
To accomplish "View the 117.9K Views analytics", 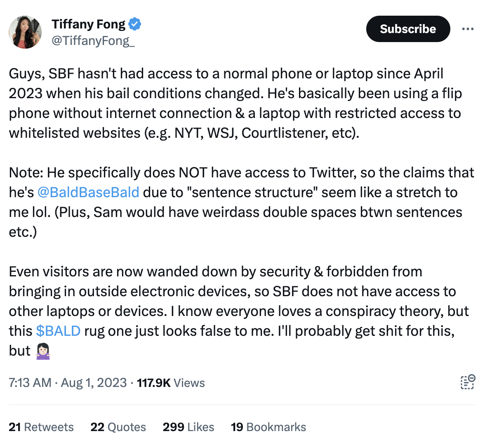I will [x=171, y=383].
